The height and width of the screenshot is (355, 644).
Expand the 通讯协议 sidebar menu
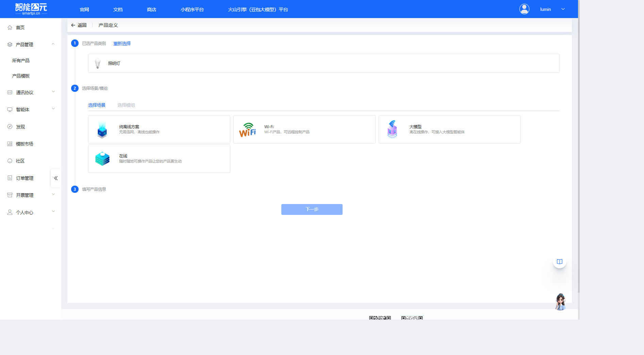point(53,92)
